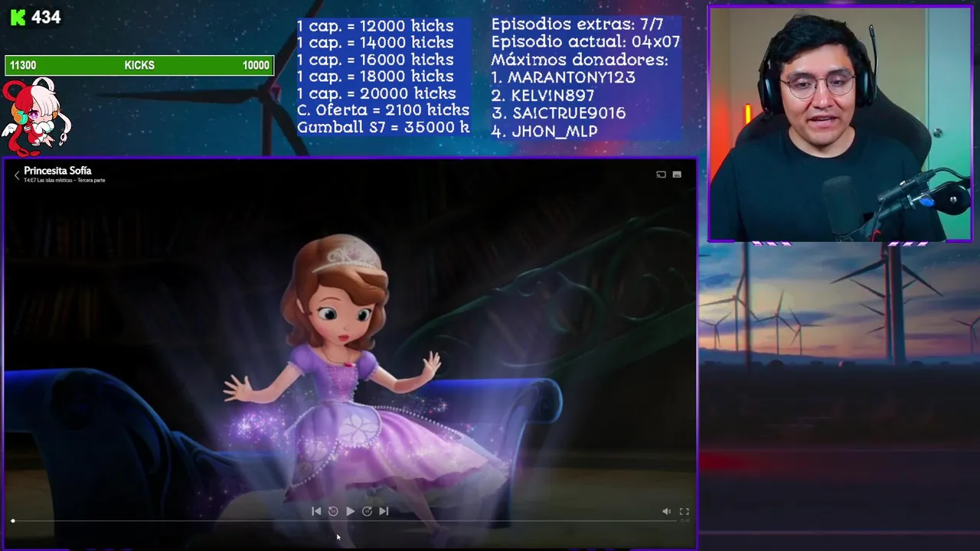Click the 'Gumball S7 = 35000 k' line
Image resolution: width=980 pixels, height=551 pixels.
[x=383, y=128]
